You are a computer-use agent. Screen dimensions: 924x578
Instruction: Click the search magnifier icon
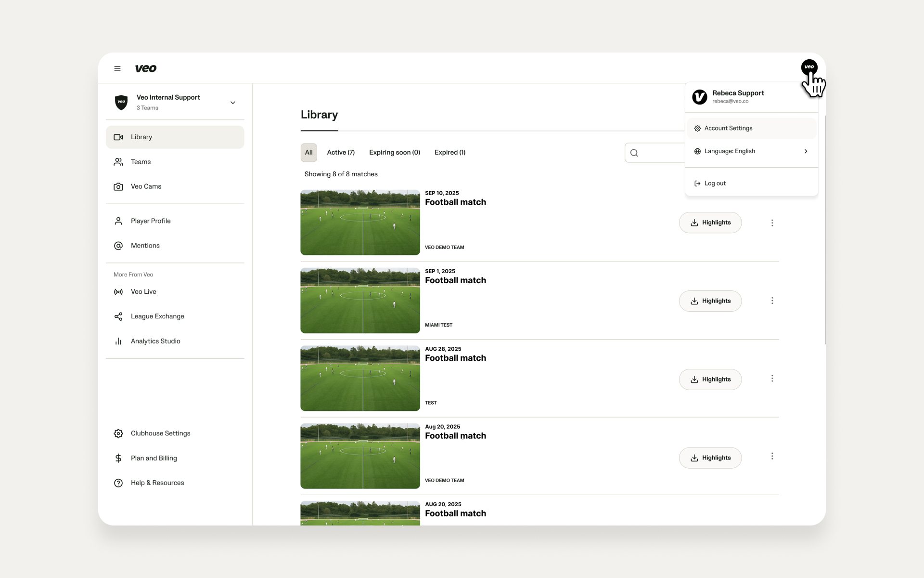(x=634, y=153)
